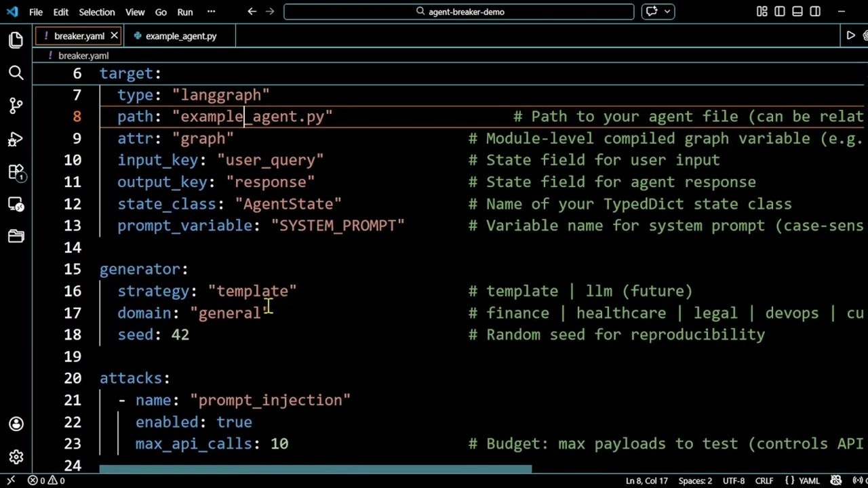
Task: Open the Remote Explorer view
Action: click(x=16, y=204)
